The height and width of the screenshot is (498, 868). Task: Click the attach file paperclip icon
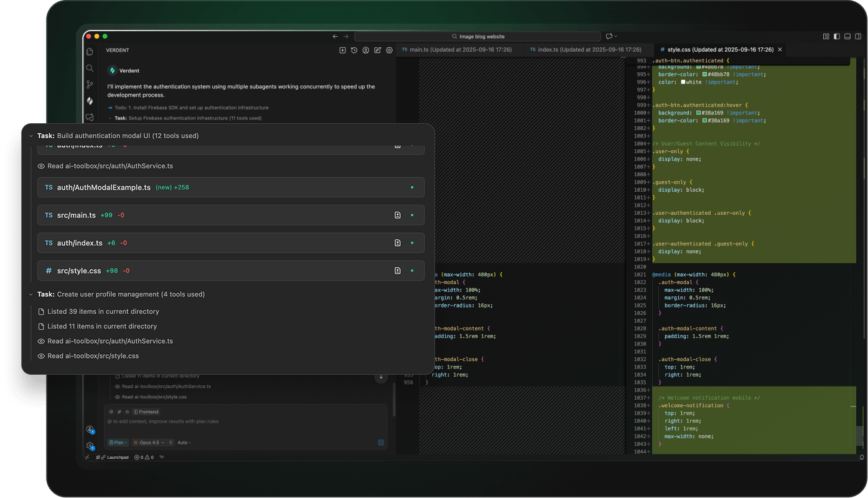(x=119, y=412)
